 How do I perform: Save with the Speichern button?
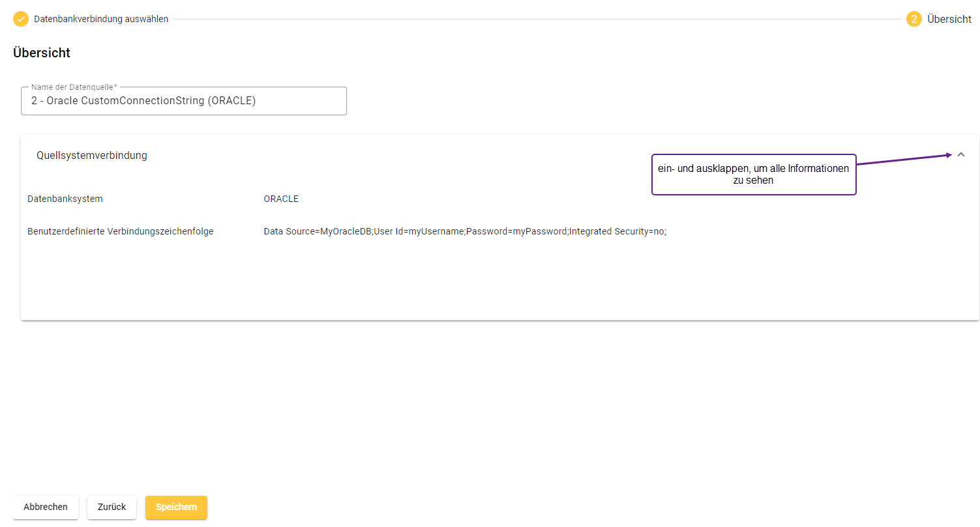(176, 507)
